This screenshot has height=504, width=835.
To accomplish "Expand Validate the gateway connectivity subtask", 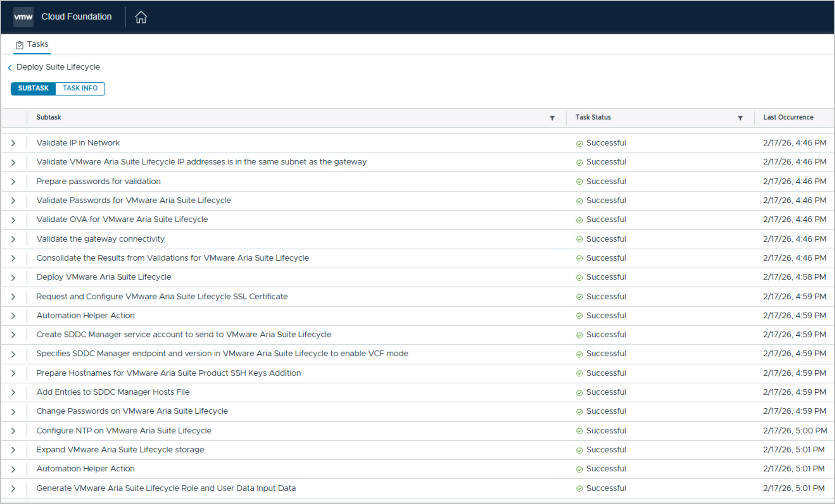I will pos(13,239).
